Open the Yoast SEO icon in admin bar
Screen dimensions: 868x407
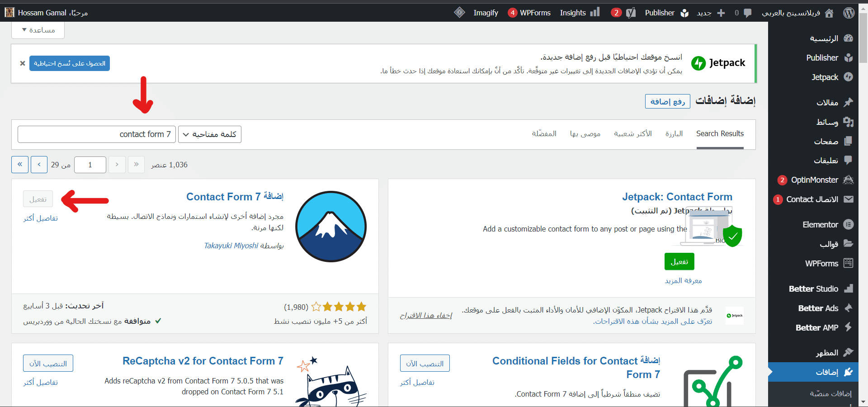pyautogui.click(x=631, y=13)
